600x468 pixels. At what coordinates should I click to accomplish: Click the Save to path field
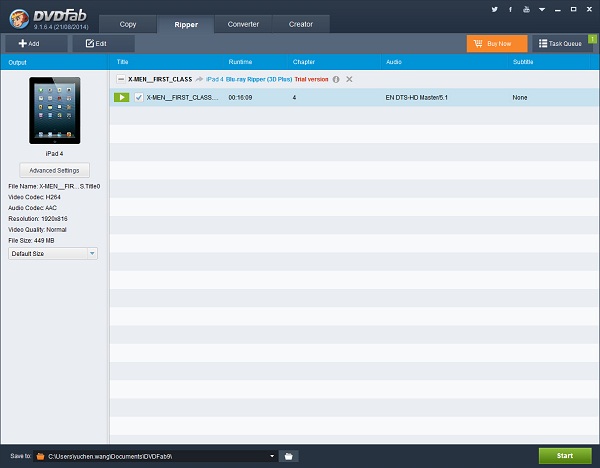(155, 456)
